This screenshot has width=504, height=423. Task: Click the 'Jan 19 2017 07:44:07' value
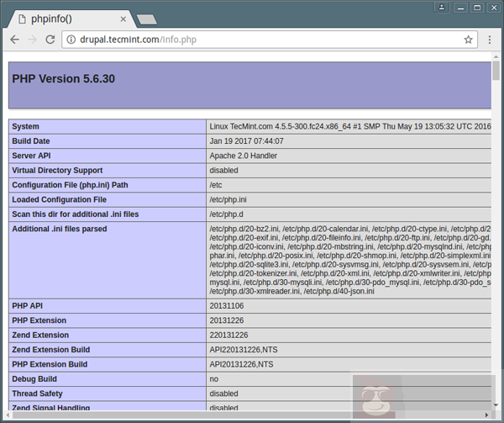coord(246,141)
